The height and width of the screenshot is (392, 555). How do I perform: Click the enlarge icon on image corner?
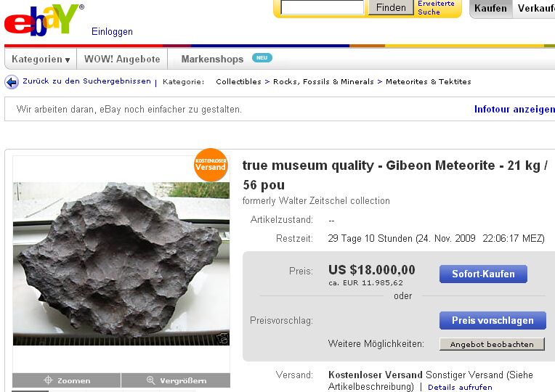[x=222, y=338]
